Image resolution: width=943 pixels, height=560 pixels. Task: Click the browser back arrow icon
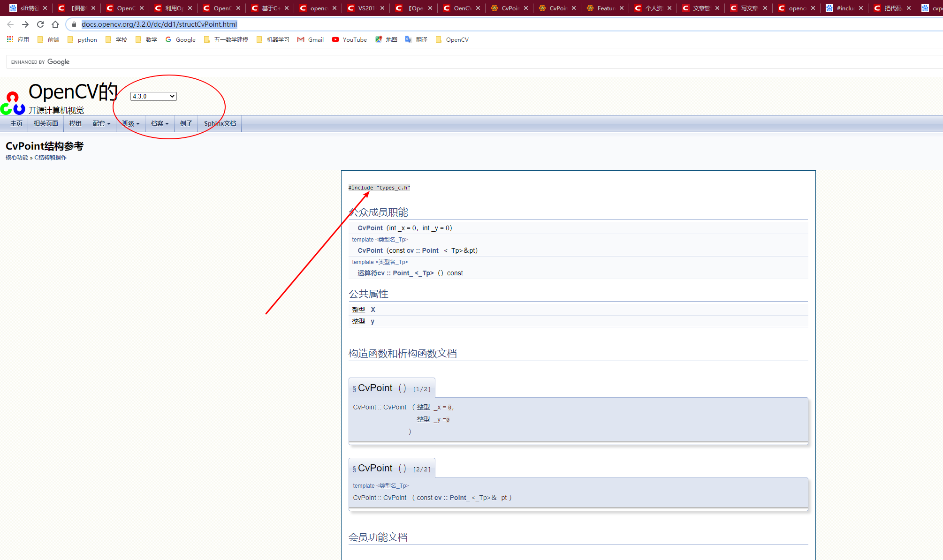(10, 24)
